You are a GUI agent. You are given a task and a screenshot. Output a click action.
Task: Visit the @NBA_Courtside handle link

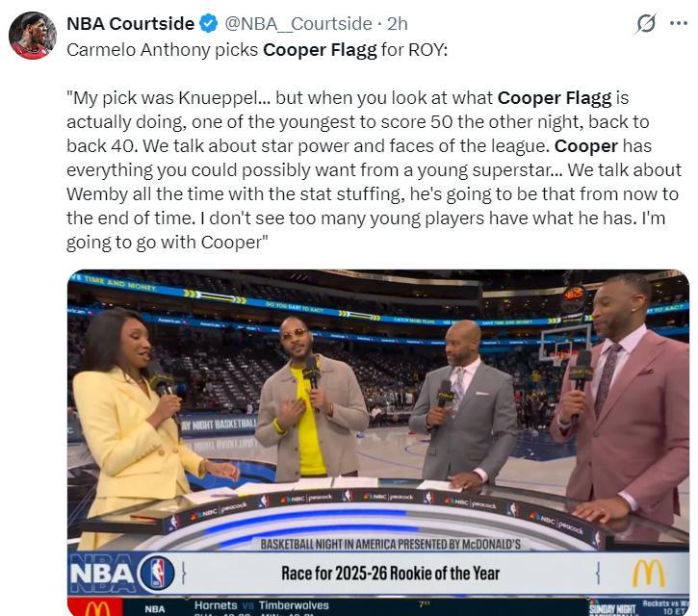(298, 24)
